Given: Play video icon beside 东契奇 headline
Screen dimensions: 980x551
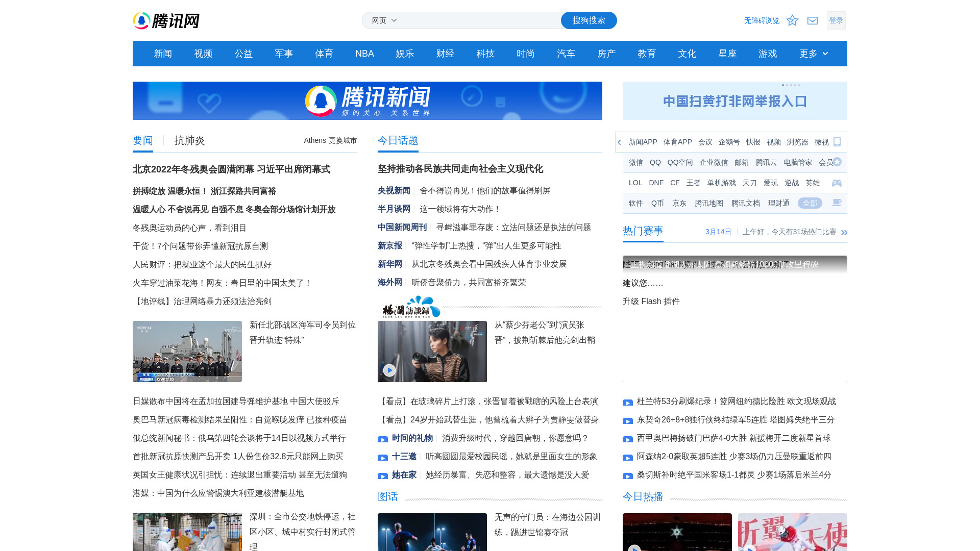Looking at the screenshot, I should tap(628, 421).
